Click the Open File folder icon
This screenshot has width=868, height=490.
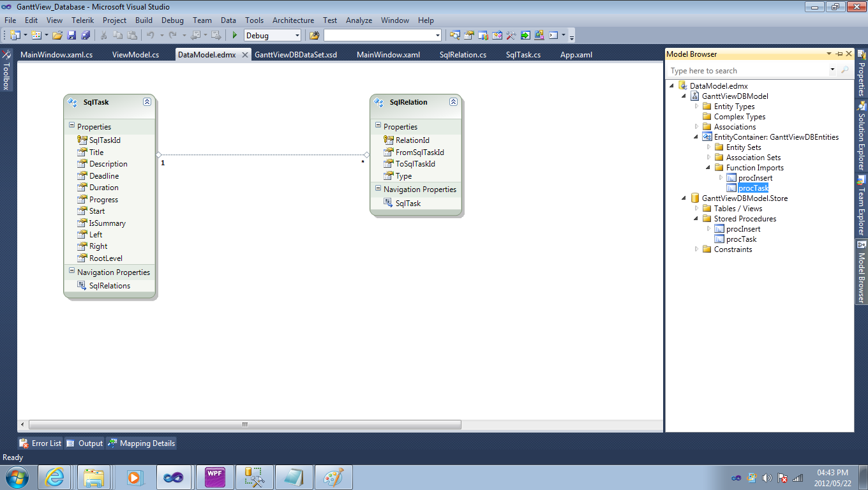point(57,36)
